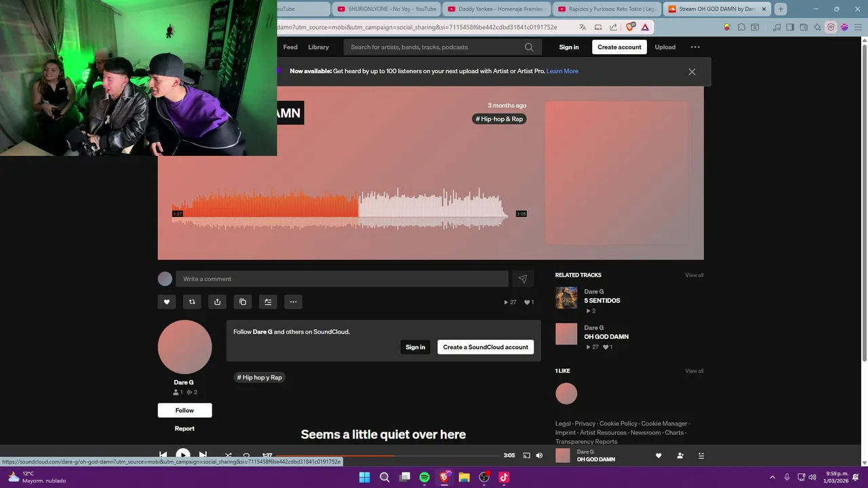Open the Learn More link
868x488 pixels.
pyautogui.click(x=562, y=71)
